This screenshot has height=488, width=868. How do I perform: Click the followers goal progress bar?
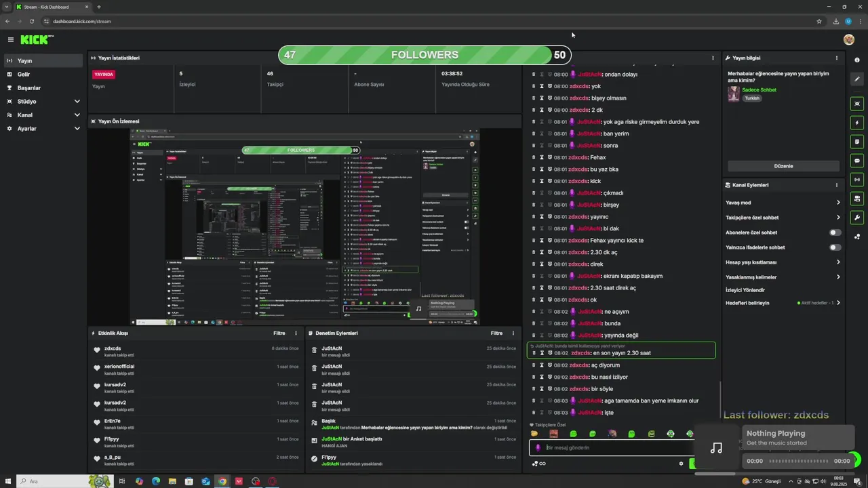pyautogui.click(x=425, y=55)
